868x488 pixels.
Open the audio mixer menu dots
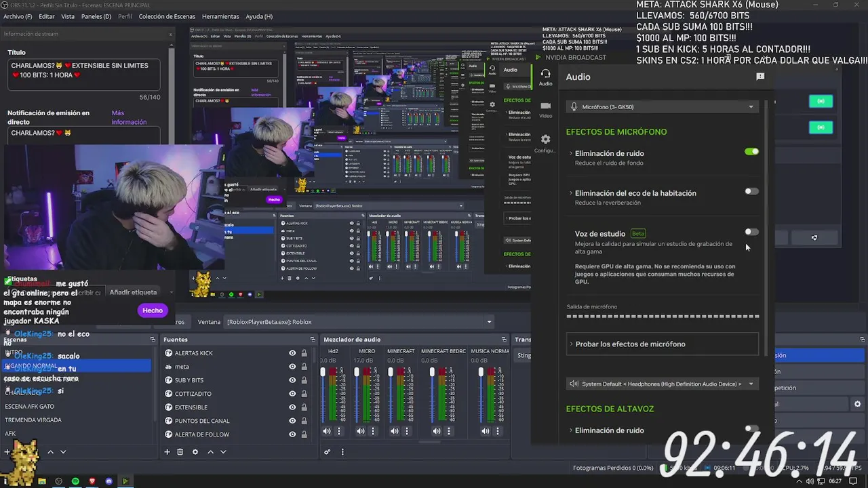pyautogui.click(x=342, y=452)
